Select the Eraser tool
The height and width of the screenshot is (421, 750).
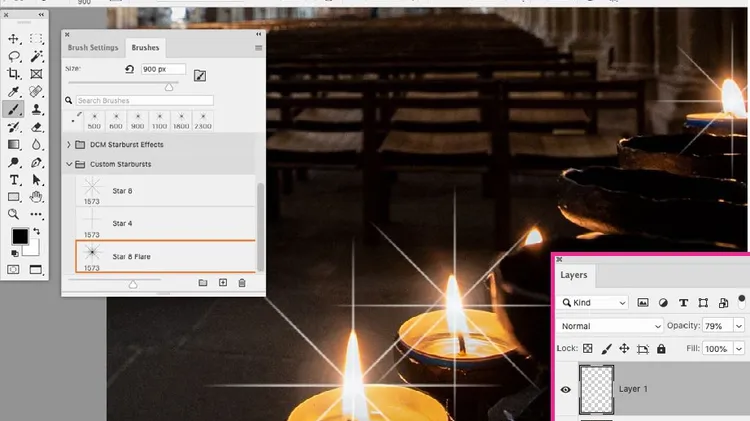tap(36, 127)
